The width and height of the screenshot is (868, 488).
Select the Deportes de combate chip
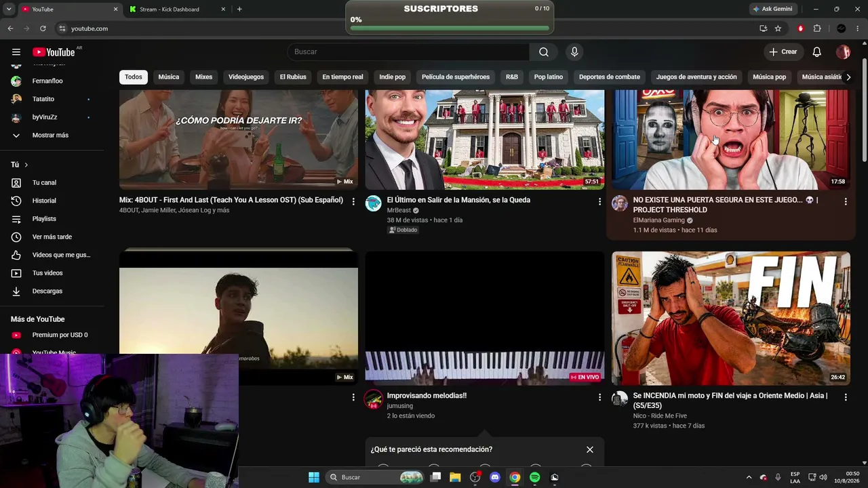(610, 77)
